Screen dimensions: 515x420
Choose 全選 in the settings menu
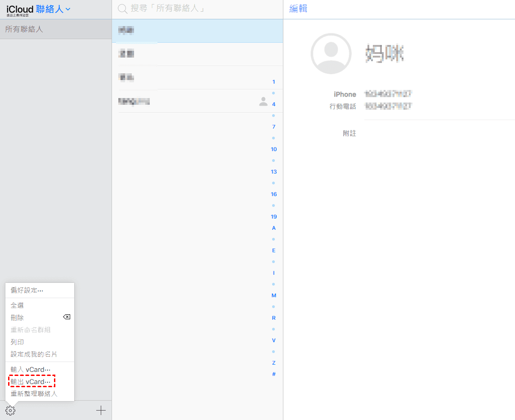(17, 305)
